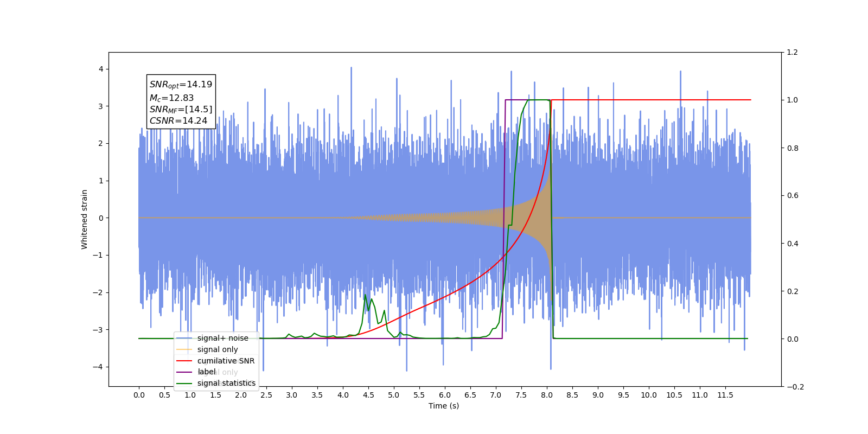Click the x-axis tick label 10.0
This screenshot has width=868, height=434.
(x=649, y=395)
